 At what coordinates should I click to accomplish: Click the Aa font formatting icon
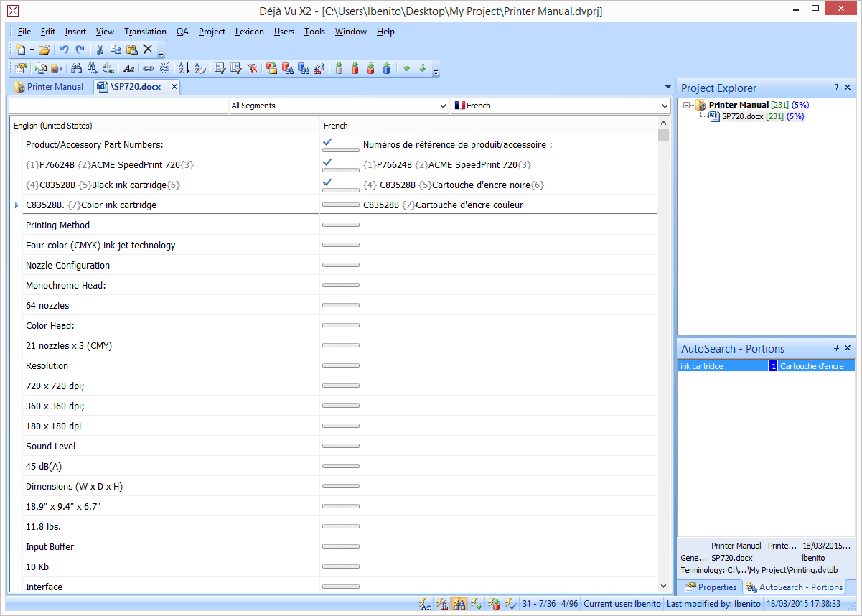(128, 69)
